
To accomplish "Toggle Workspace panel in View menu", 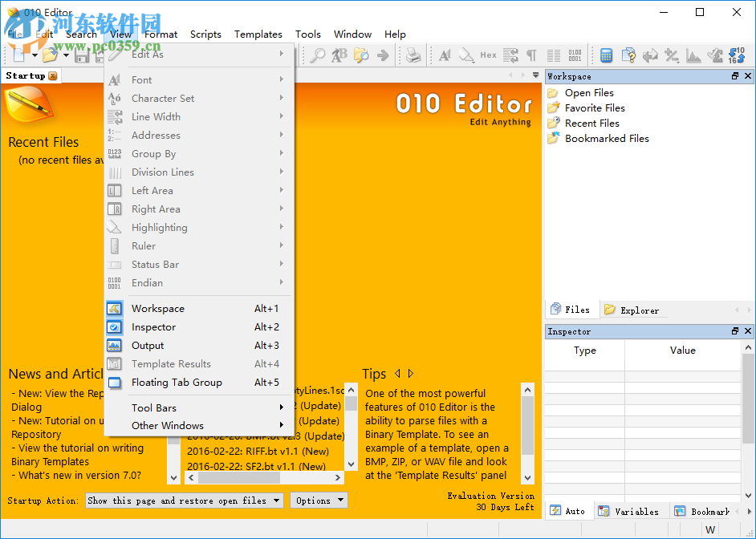I will (158, 309).
